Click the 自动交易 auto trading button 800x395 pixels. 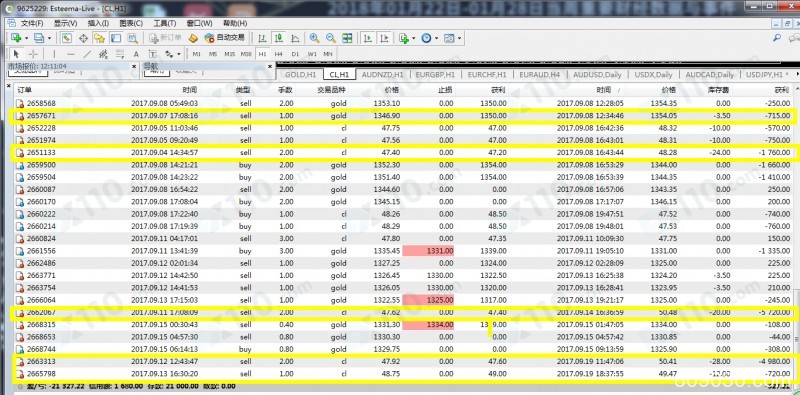pyautogui.click(x=224, y=38)
